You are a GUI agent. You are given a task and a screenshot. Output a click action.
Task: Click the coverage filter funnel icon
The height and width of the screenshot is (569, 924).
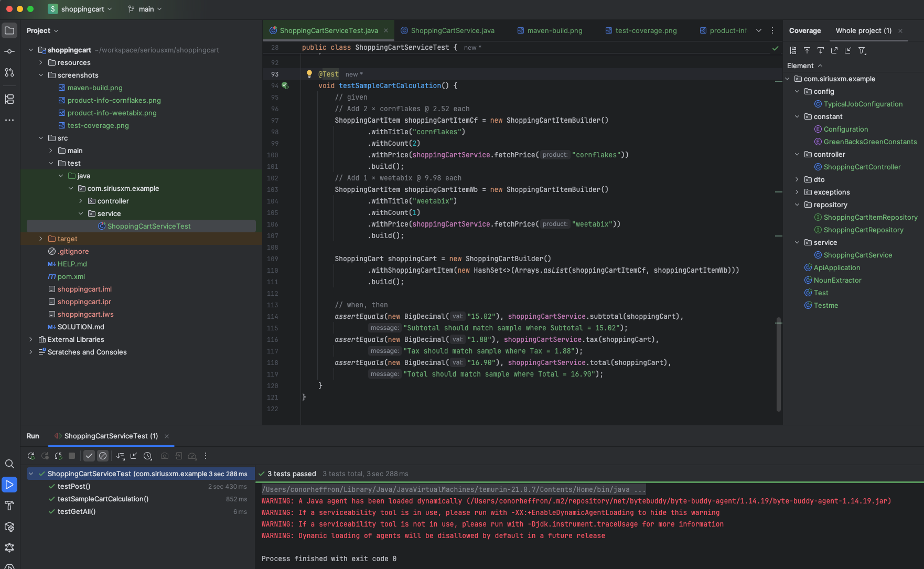(862, 50)
